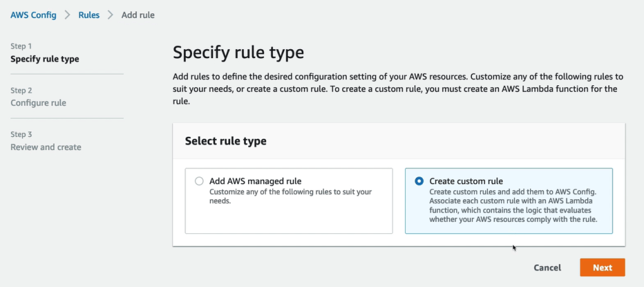This screenshot has width=644, height=287.
Task: Jump to the Review and create step
Action: click(46, 147)
